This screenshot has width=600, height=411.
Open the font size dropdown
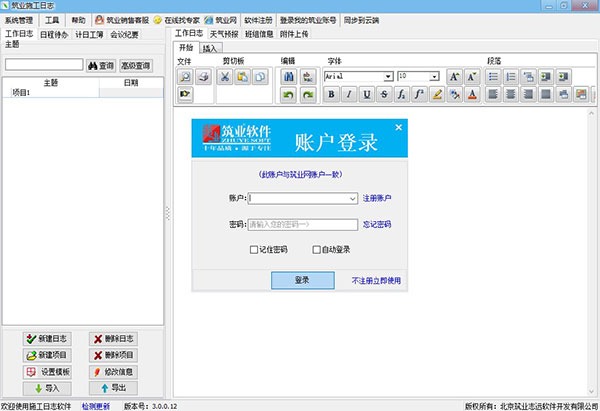click(434, 76)
